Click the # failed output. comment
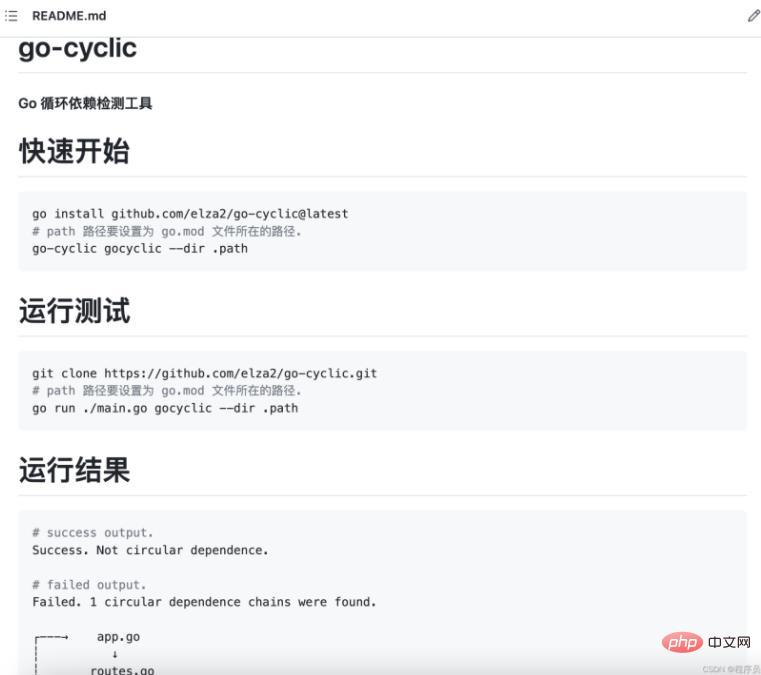Viewport: 761px width, 675px height. (89, 585)
